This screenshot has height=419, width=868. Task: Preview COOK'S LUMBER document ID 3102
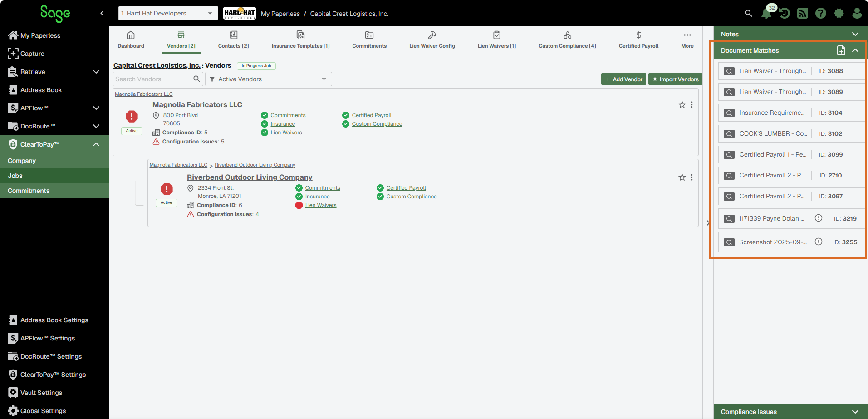point(729,134)
